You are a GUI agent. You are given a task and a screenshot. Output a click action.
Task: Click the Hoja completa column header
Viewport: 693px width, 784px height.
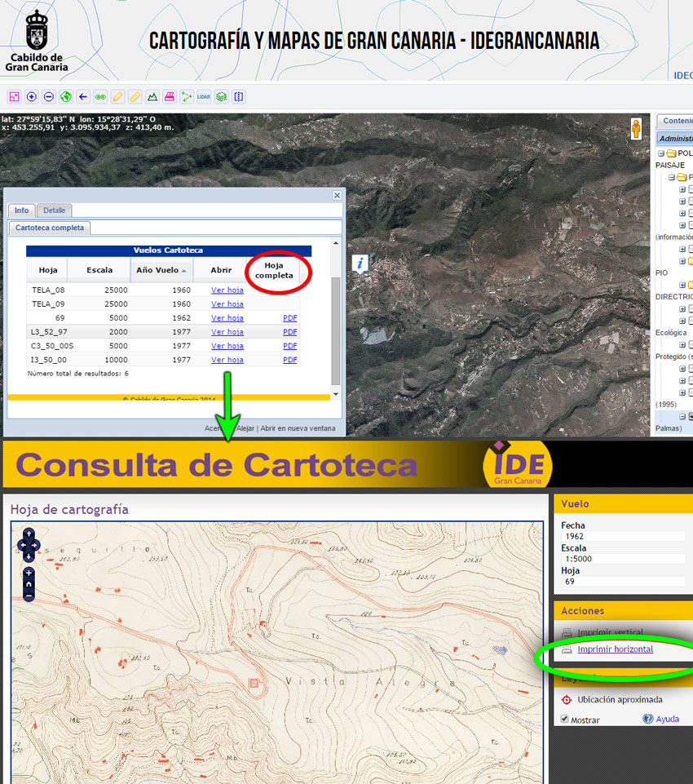(274, 270)
